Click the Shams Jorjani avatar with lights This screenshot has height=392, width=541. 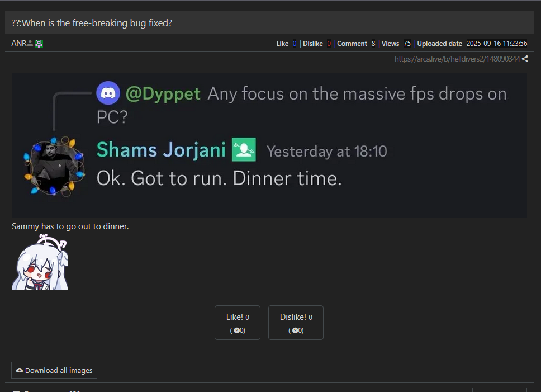pos(54,166)
